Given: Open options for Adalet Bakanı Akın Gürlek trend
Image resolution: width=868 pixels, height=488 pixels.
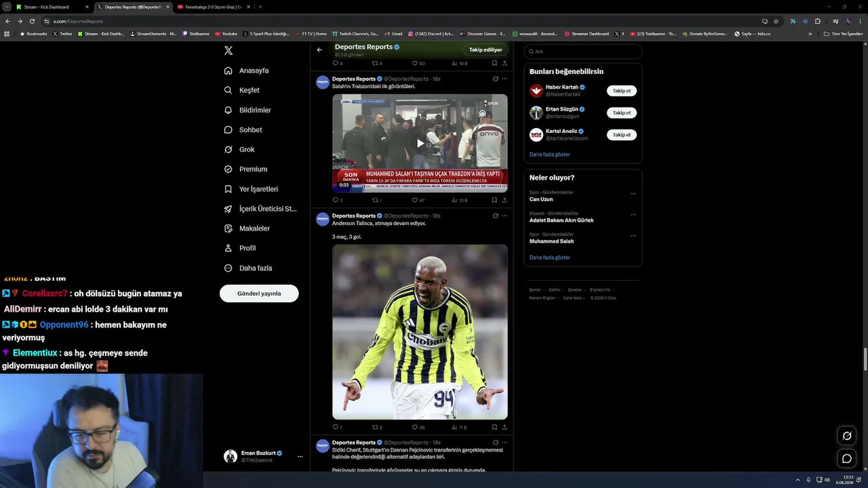Looking at the screenshot, I should (633, 214).
